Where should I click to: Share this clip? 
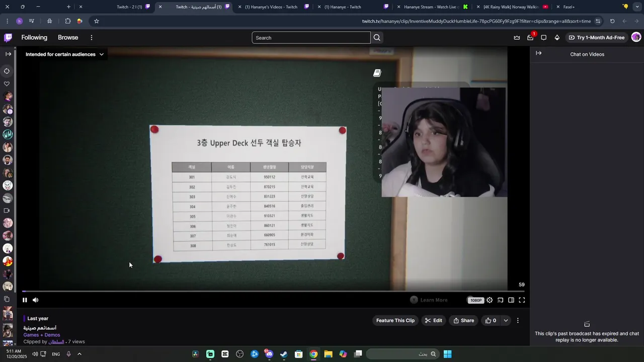(x=464, y=320)
